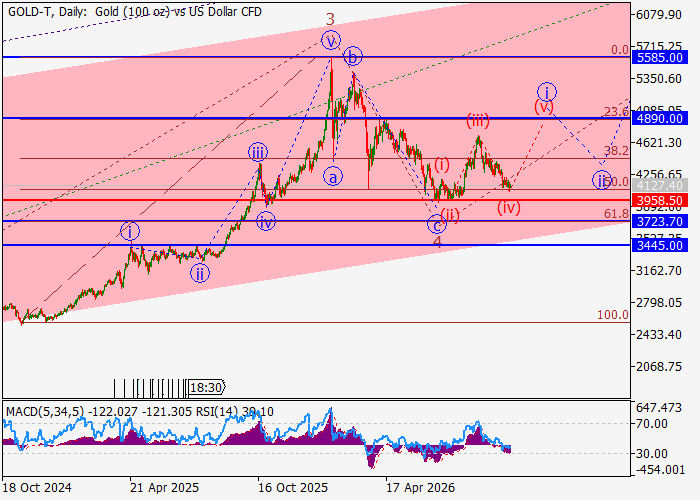The width and height of the screenshot is (700, 500).
Task: Click the grey 4127.40 current price tag
Action: tap(660, 186)
